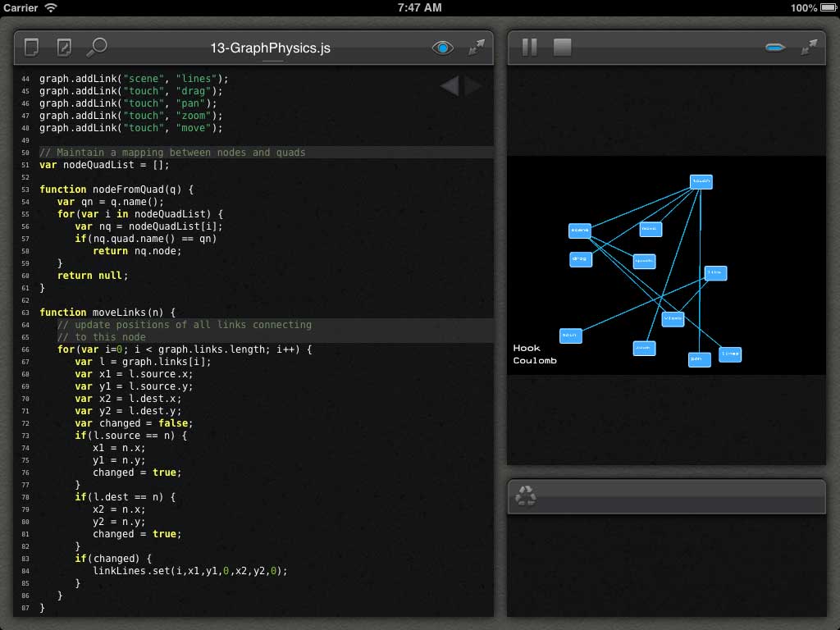This screenshot has width=840, height=630.
Task: Click 'if(l.dest == n) {' line
Action: [x=126, y=497]
